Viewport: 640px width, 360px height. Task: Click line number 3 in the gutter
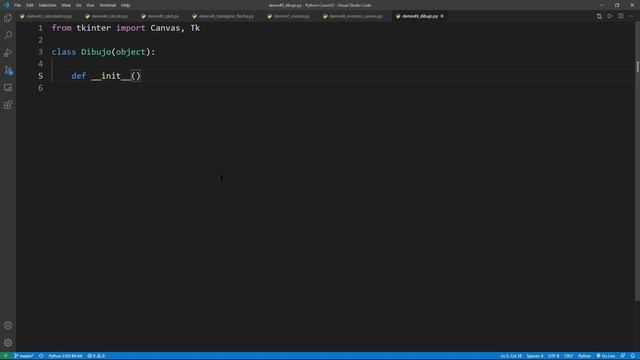(40, 52)
